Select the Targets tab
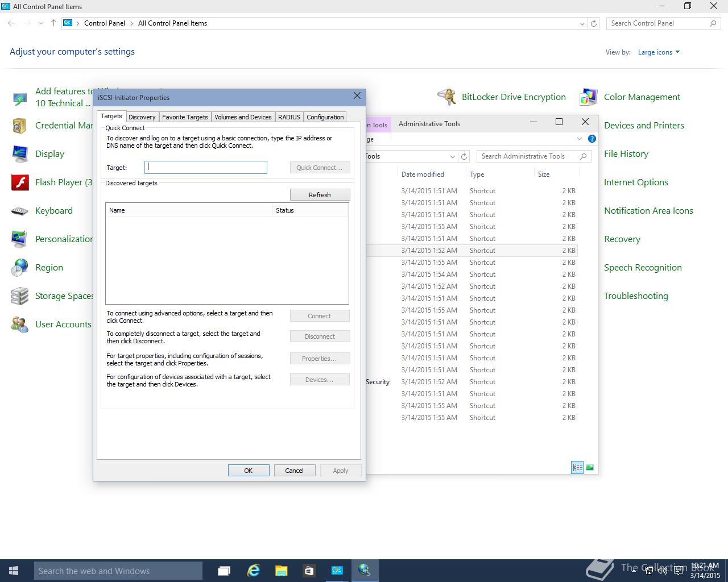The width and height of the screenshot is (728, 582). (x=111, y=116)
